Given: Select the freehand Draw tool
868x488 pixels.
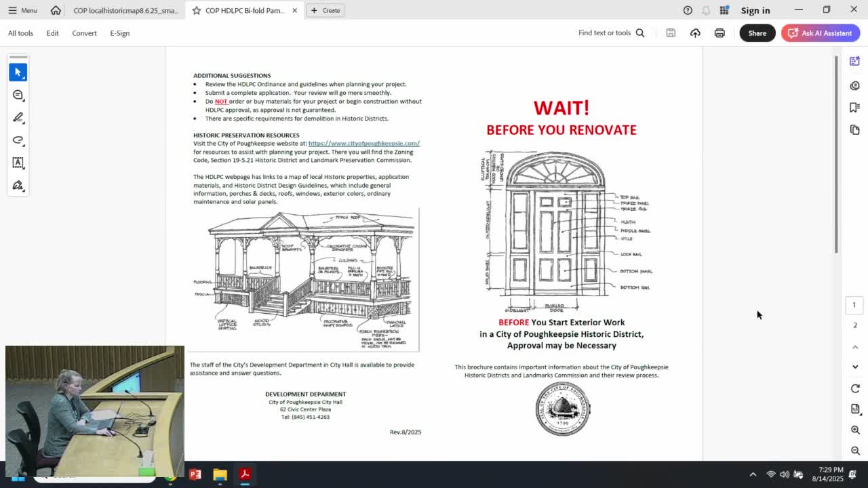Looking at the screenshot, I should coord(18,140).
